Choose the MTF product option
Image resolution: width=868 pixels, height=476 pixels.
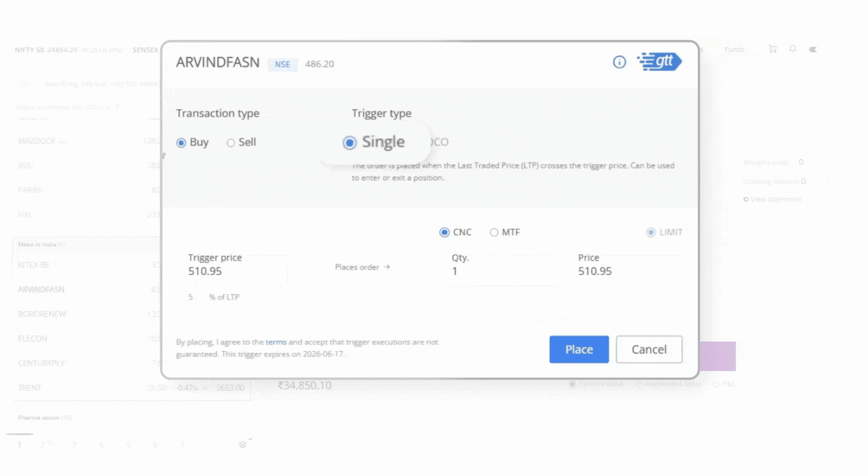pos(494,232)
